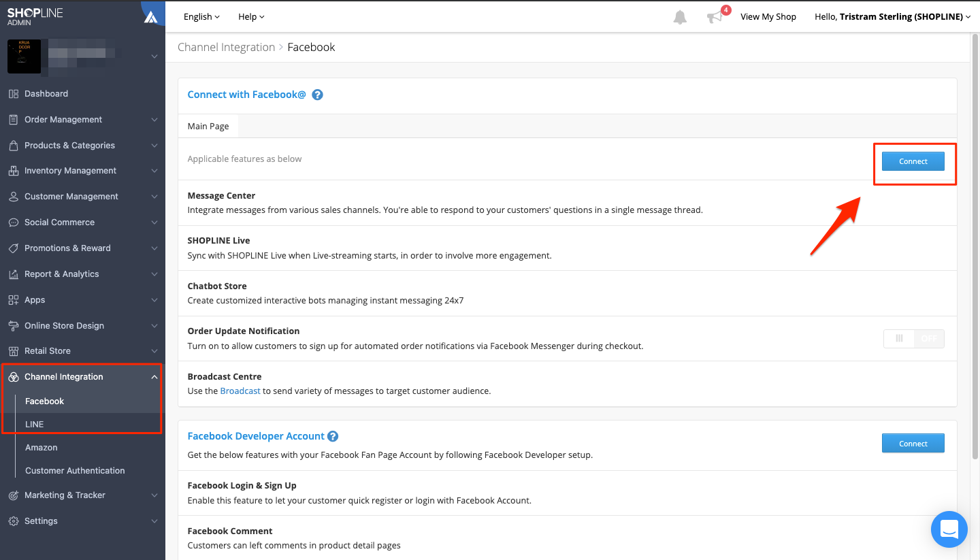The image size is (980, 560).
Task: Click the Online Store Design paint roller icon
Action: (x=13, y=326)
